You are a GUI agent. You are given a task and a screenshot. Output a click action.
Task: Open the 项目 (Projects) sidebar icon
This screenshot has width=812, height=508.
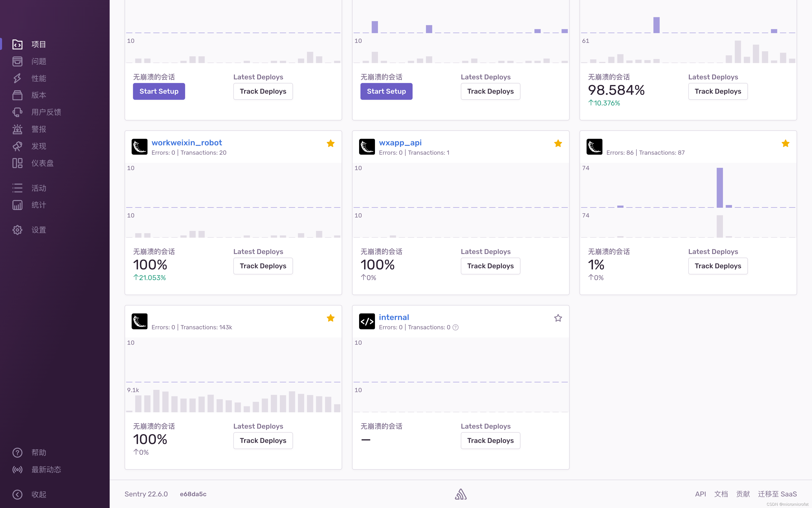tap(17, 44)
